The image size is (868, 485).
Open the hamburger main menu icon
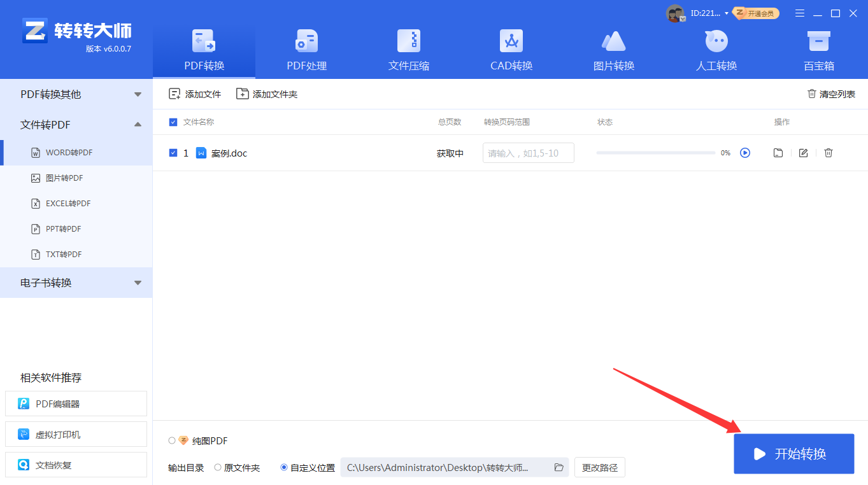coord(800,13)
